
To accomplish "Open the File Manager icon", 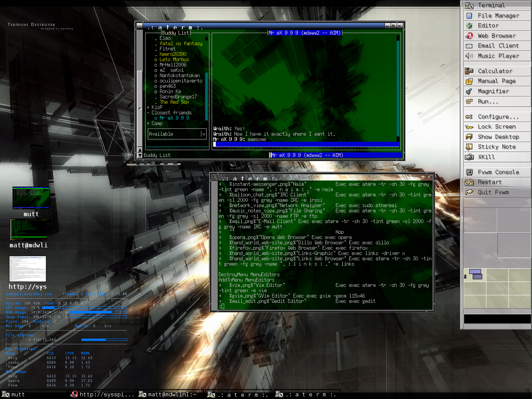I will coord(469,16).
